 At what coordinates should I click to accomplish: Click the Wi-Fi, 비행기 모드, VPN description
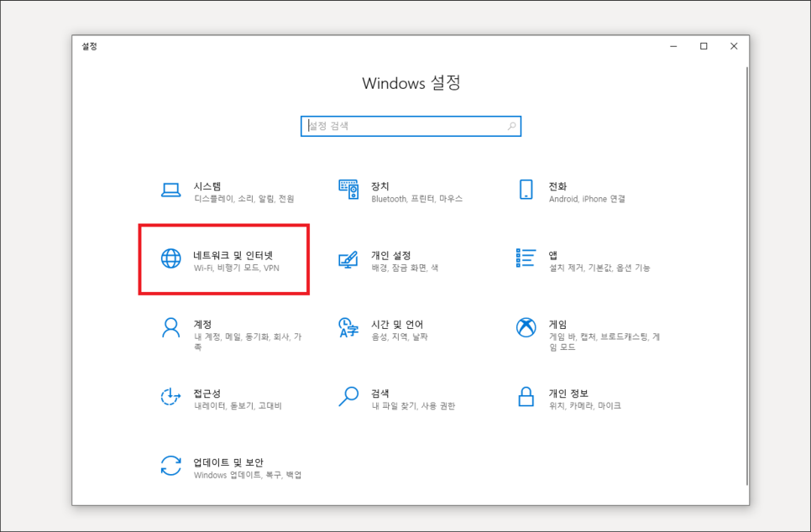(237, 268)
